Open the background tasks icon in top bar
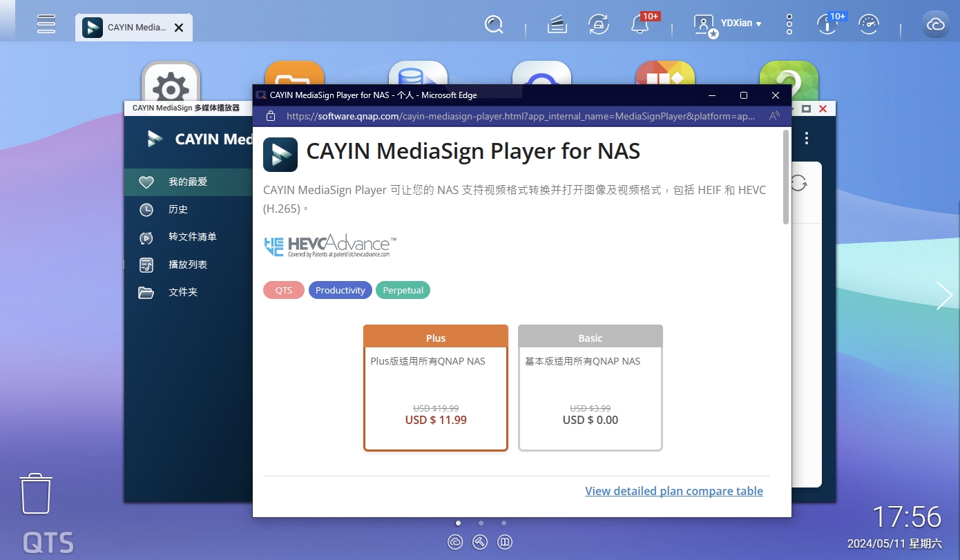 click(557, 25)
